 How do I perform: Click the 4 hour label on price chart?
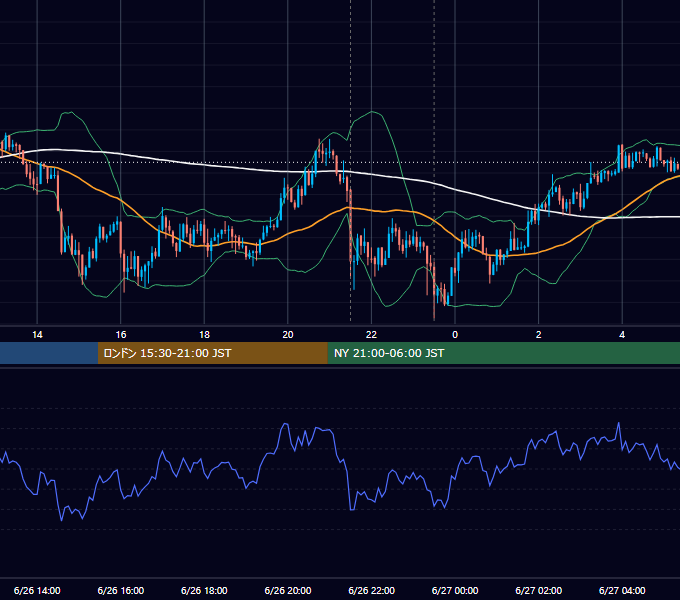[x=622, y=335]
